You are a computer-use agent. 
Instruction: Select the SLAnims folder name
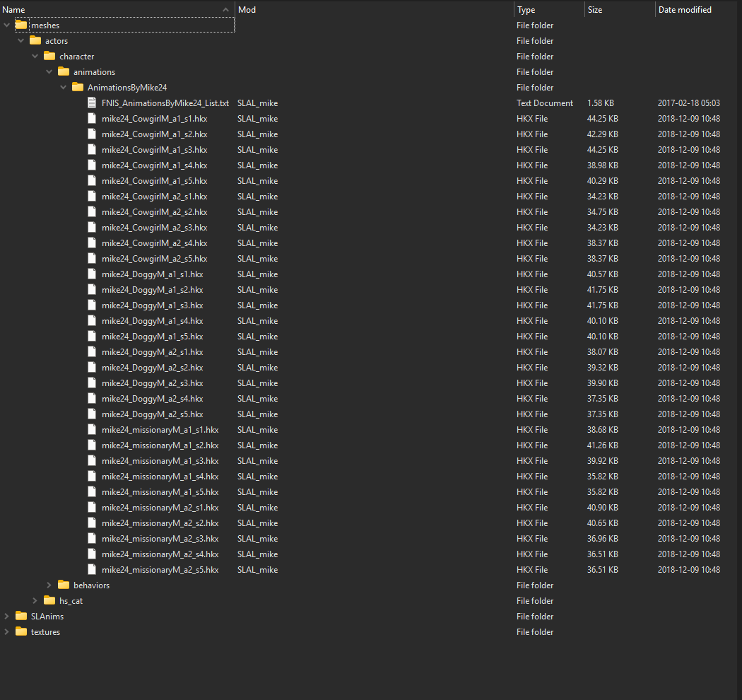(47, 617)
